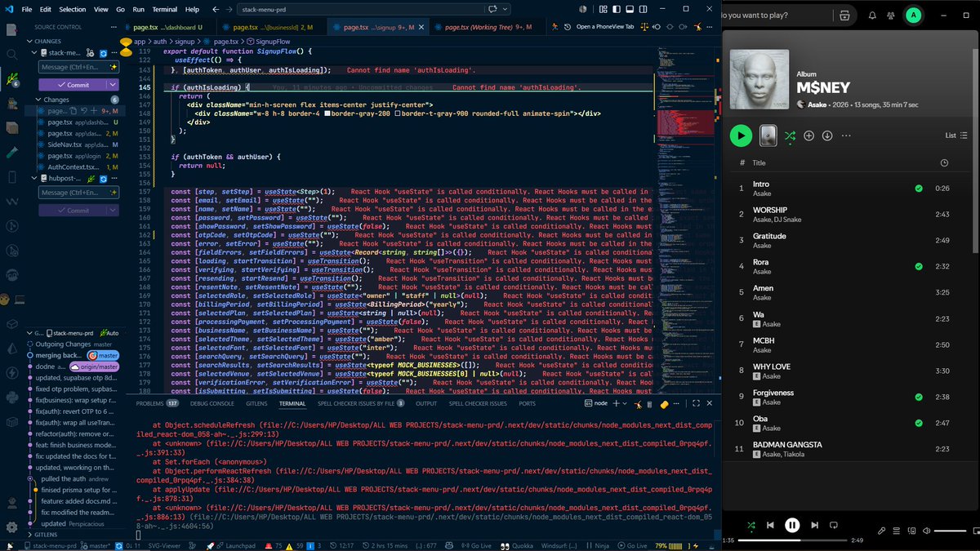Viewport: 980px width, 551px height.
Task: Toggle the Auto option in commit graph header
Action: tap(111, 333)
